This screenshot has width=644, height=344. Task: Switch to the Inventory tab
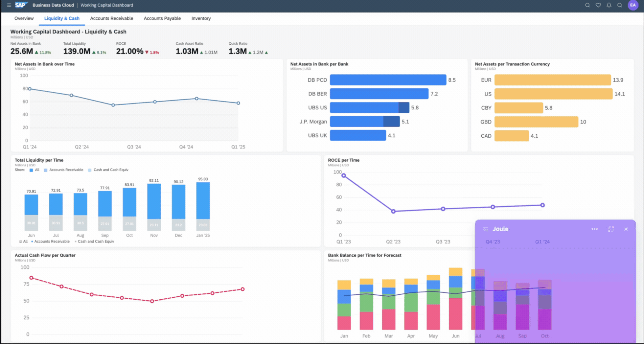[x=201, y=18]
